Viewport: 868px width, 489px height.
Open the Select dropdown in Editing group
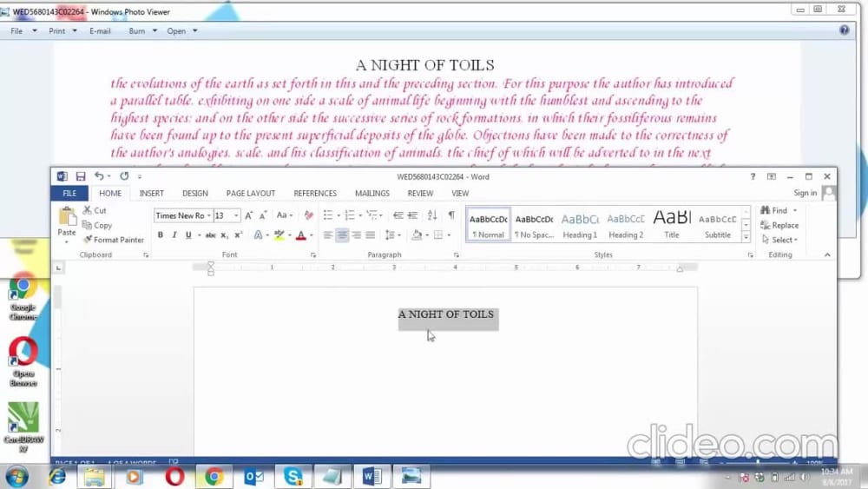780,240
